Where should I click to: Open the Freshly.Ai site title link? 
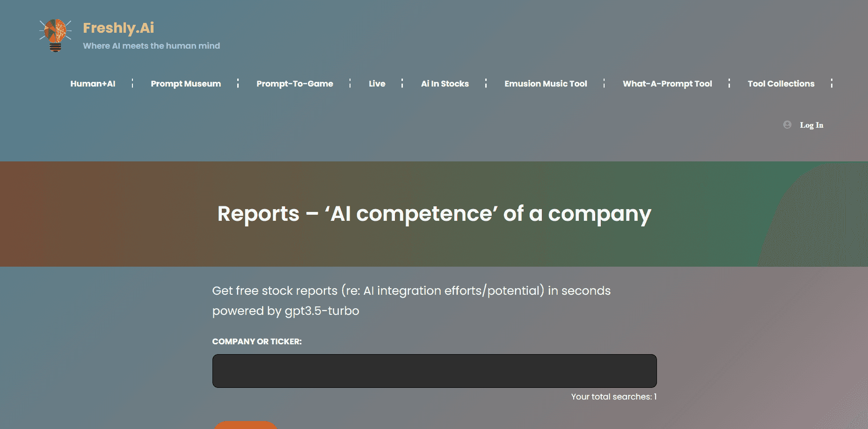(x=118, y=28)
